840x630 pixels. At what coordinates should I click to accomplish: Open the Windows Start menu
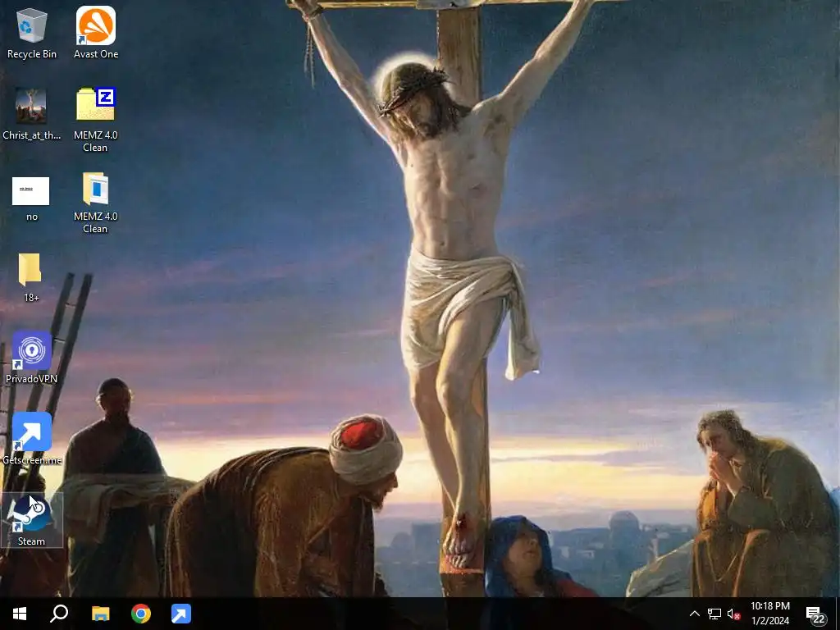[20, 614]
